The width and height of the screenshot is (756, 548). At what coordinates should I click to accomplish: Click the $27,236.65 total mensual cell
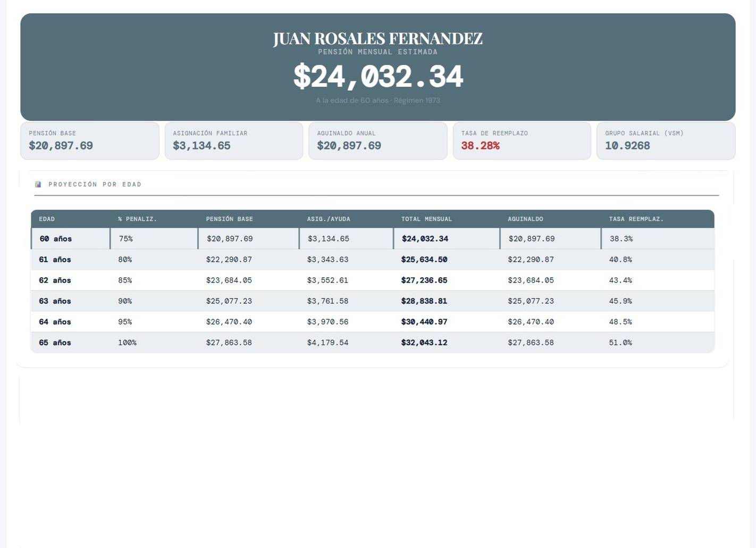point(424,280)
